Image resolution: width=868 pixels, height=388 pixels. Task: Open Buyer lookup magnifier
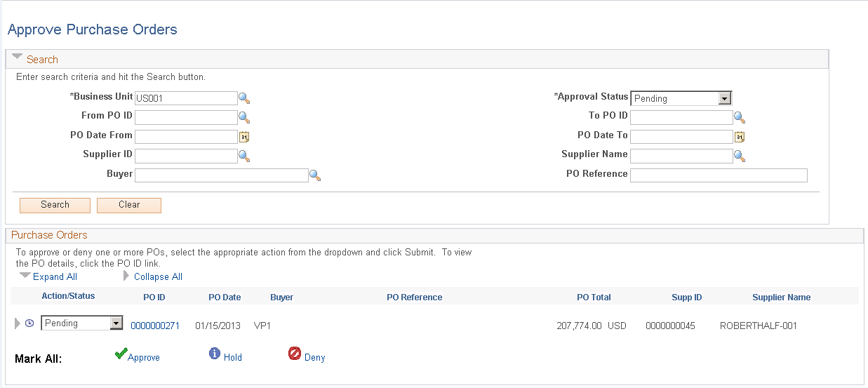tap(315, 175)
